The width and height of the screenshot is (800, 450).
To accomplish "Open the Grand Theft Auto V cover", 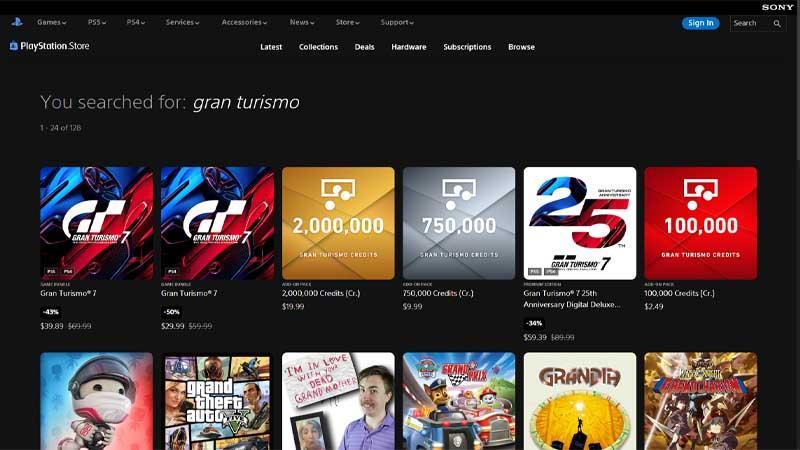I will [217, 401].
